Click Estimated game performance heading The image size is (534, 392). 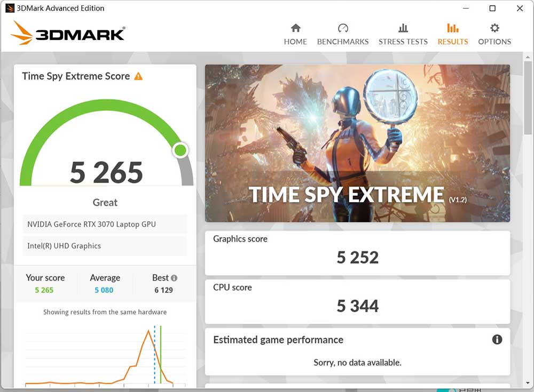click(278, 340)
